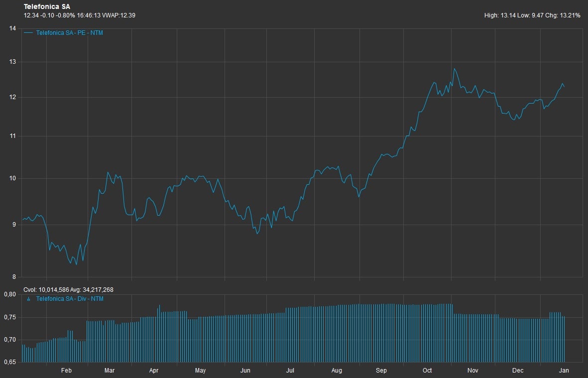This screenshot has height=378, width=588.
Task: Click the bar chart icon beside Div - NTM legend
Action: pos(29,299)
